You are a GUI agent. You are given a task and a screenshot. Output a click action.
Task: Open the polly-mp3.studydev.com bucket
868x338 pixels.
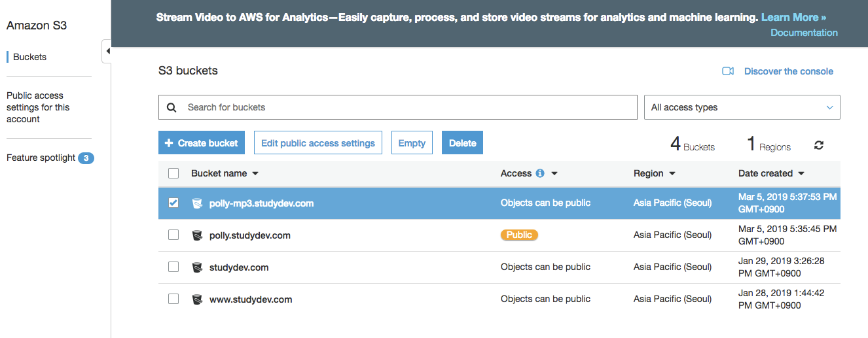point(261,203)
